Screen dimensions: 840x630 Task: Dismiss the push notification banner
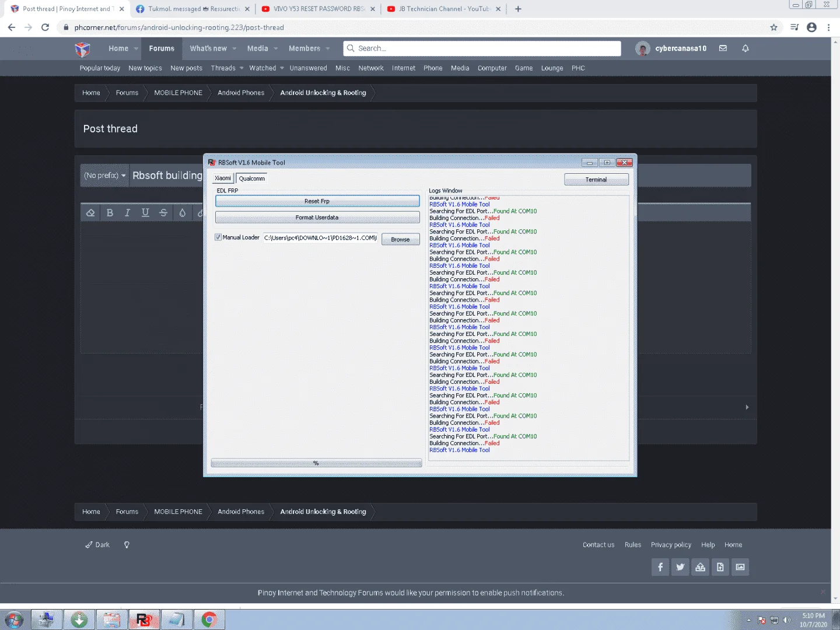(x=823, y=592)
